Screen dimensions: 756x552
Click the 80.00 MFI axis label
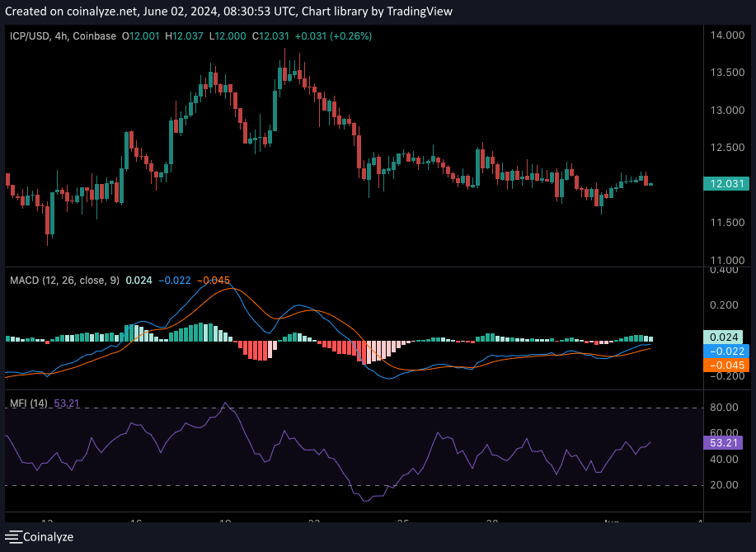pyautogui.click(x=723, y=408)
